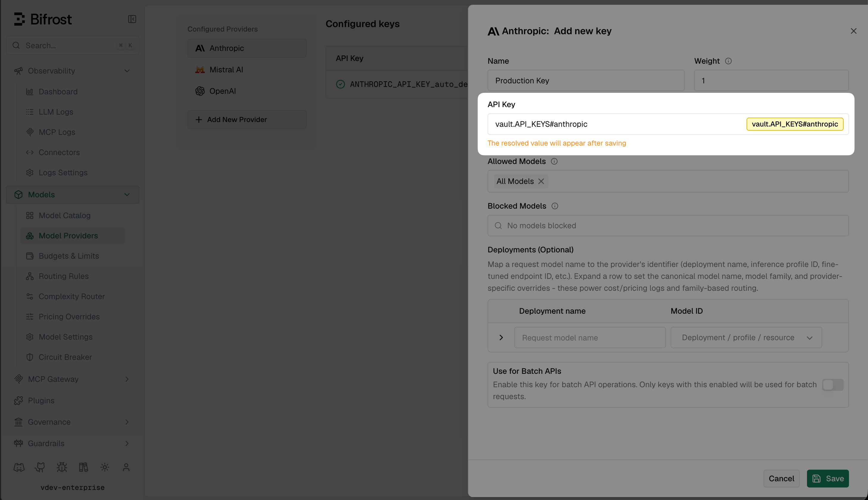This screenshot has width=868, height=500.
Task: Expand the MCP Gateway section
Action: click(127, 379)
